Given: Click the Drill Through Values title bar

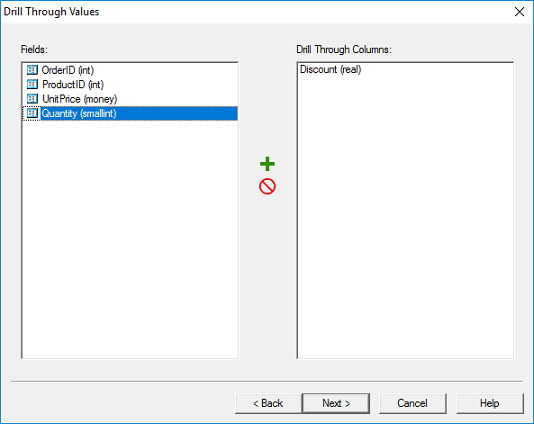Looking at the screenshot, I should click(255, 12).
